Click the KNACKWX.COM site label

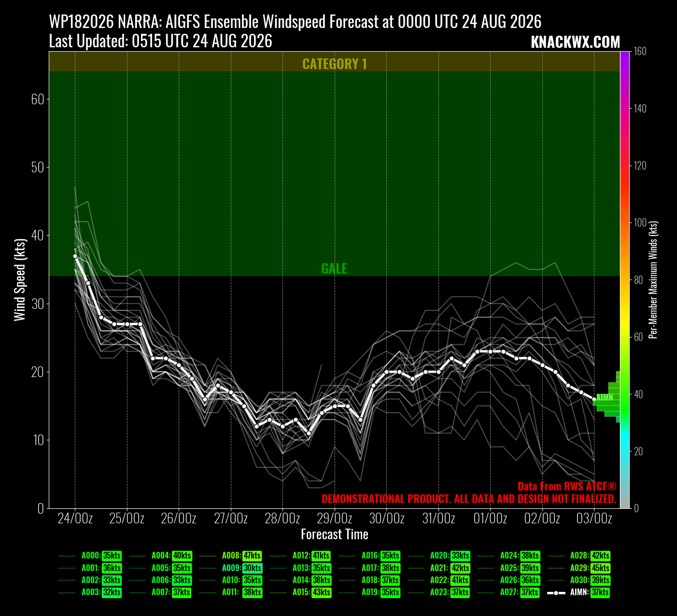click(576, 42)
